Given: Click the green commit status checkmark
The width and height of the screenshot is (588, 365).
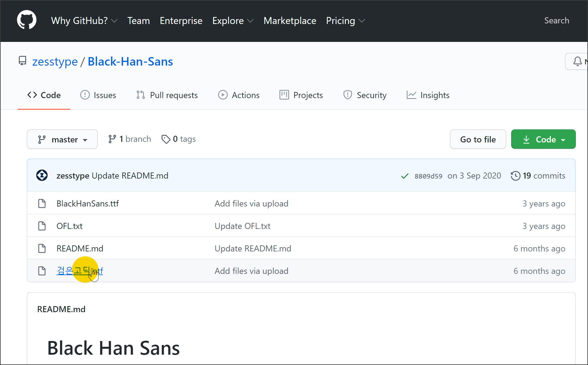Looking at the screenshot, I should (x=405, y=176).
